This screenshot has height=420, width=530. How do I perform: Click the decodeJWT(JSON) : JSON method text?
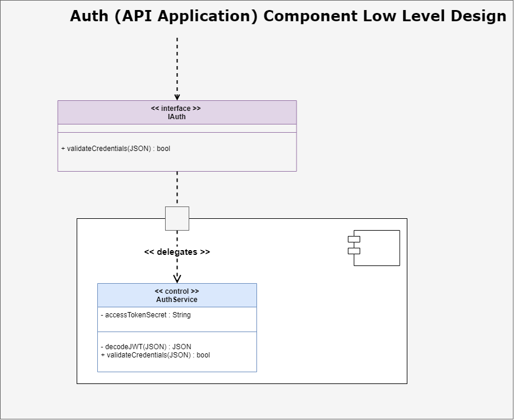point(147,346)
